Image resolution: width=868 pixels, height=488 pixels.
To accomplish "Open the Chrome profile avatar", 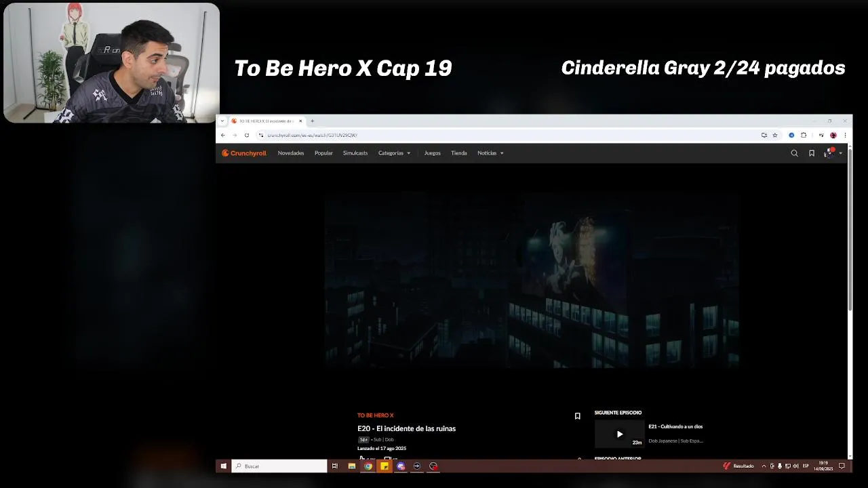I will click(x=833, y=135).
